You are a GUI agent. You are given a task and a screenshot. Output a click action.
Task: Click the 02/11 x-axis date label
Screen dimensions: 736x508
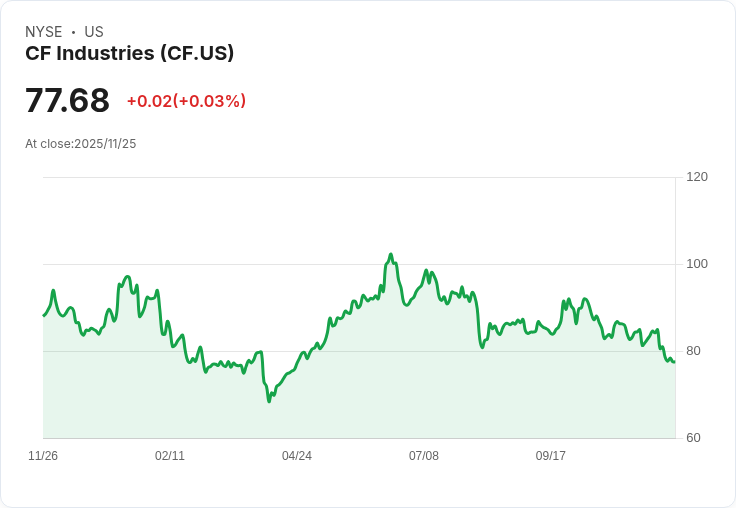(x=170, y=456)
